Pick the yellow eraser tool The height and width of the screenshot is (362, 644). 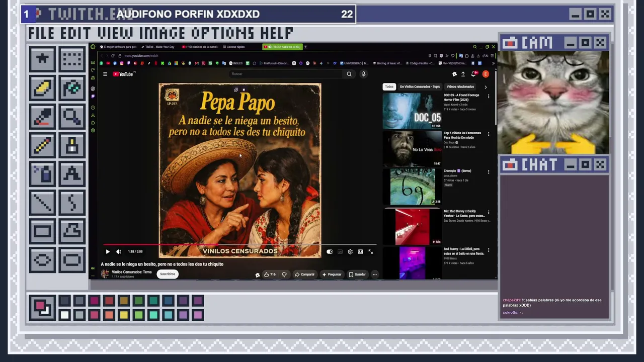[x=42, y=88]
